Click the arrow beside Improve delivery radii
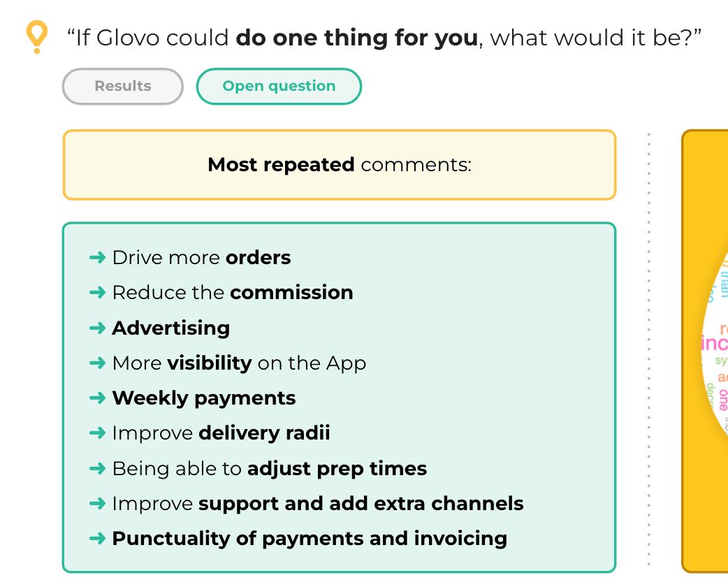 [98, 433]
